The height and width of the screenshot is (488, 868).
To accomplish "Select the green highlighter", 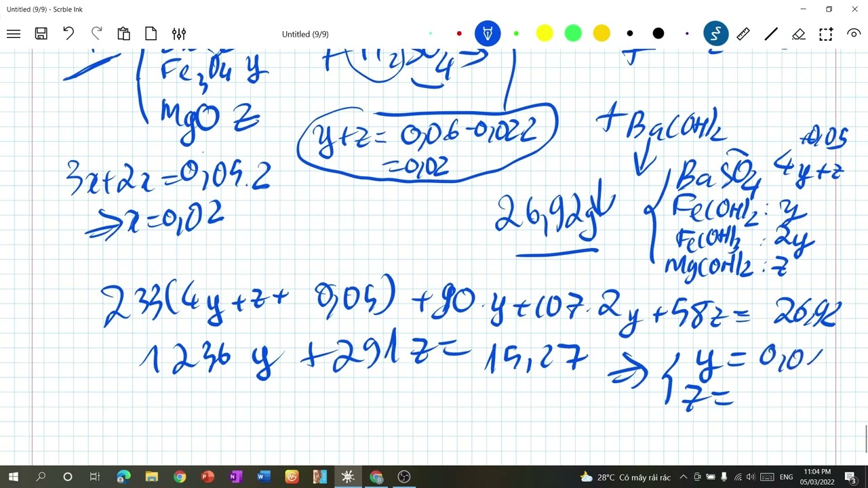I will pyautogui.click(x=573, y=33).
